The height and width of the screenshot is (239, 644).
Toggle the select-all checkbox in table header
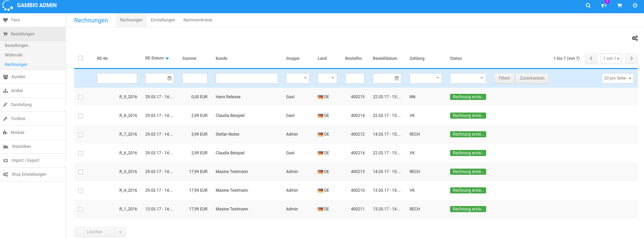[81, 58]
